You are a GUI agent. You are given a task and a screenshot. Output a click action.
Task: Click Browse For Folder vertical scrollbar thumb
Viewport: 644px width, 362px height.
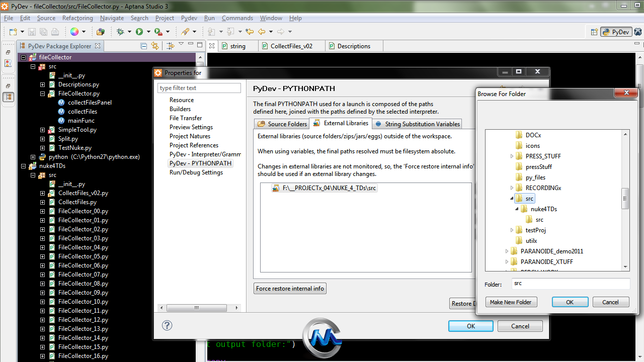625,199
